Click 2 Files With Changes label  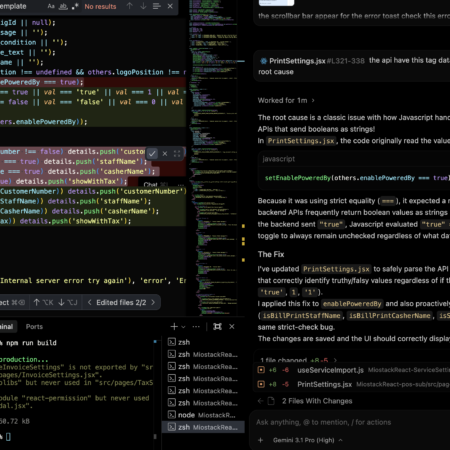tap(317, 401)
